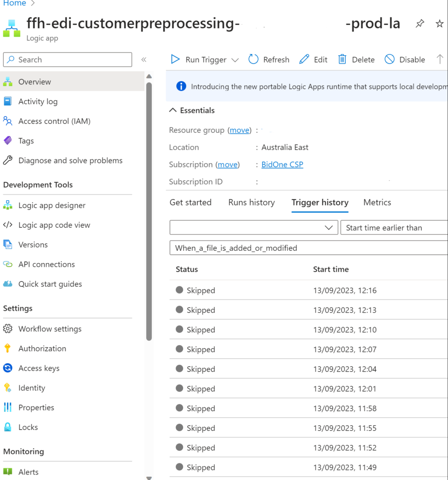
Task: Expand the Run Trigger dropdown arrow
Action: point(235,60)
